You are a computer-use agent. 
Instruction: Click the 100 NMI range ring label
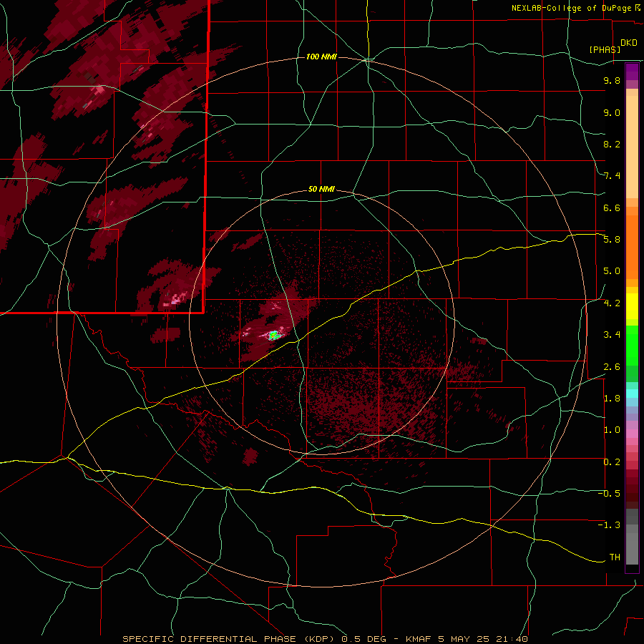pyautogui.click(x=321, y=57)
